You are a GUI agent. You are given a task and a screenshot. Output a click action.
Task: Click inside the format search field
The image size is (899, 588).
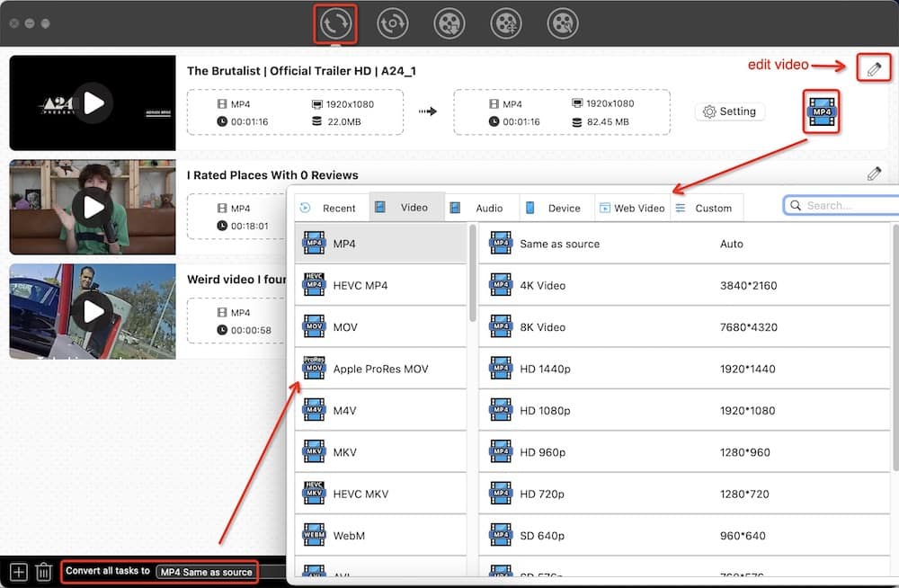click(845, 205)
